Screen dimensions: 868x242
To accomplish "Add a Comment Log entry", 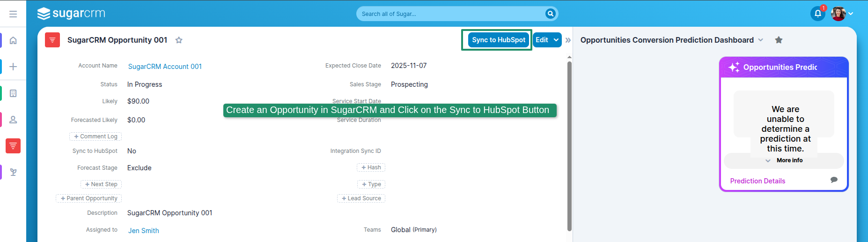I will click(x=96, y=136).
